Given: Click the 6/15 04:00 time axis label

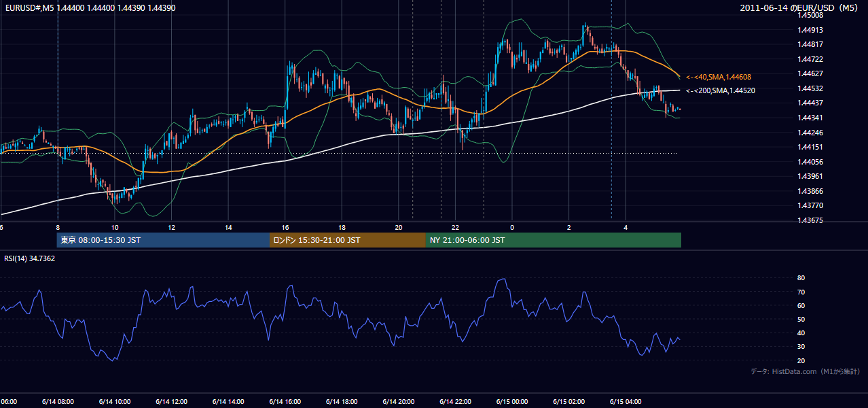Looking at the screenshot, I should [626, 402].
